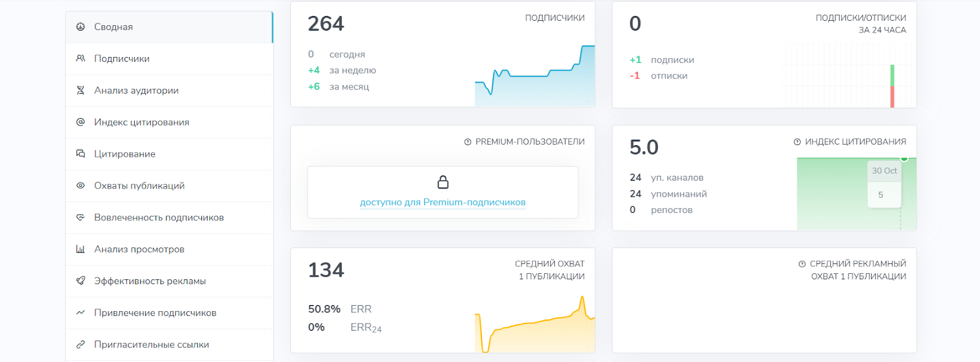Click the Пригласительные ссылки chain icon
This screenshot has height=362, width=980.
(80, 345)
